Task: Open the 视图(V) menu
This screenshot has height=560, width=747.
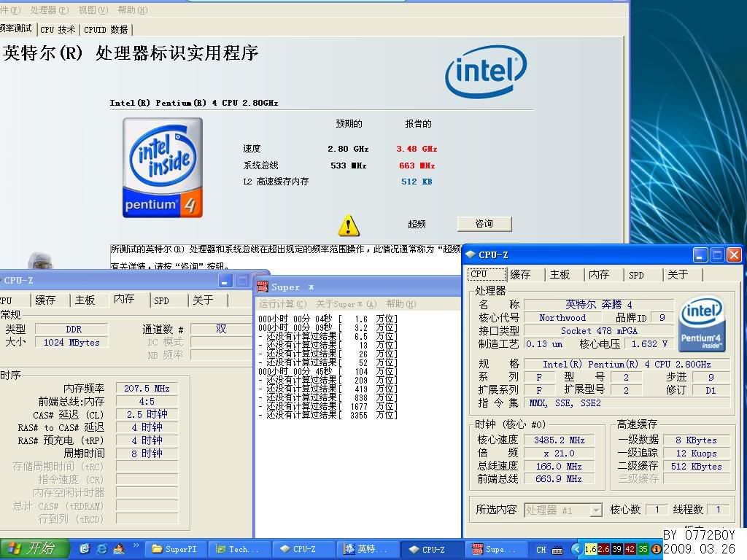Action: pos(93,10)
